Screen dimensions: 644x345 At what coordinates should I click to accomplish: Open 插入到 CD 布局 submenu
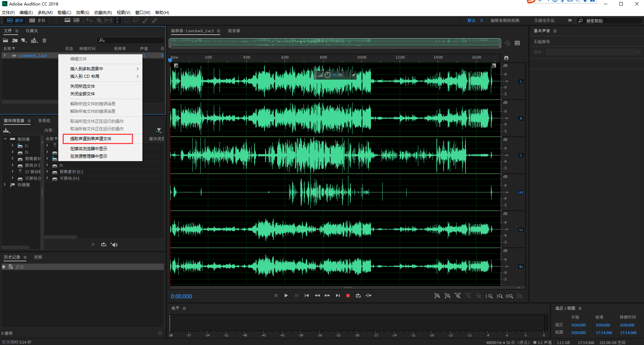pos(100,76)
